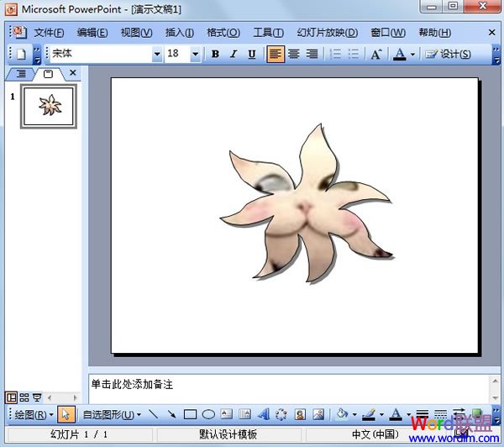Insert a vertical text box
This screenshot has height=447, width=504.
[x=245, y=414]
